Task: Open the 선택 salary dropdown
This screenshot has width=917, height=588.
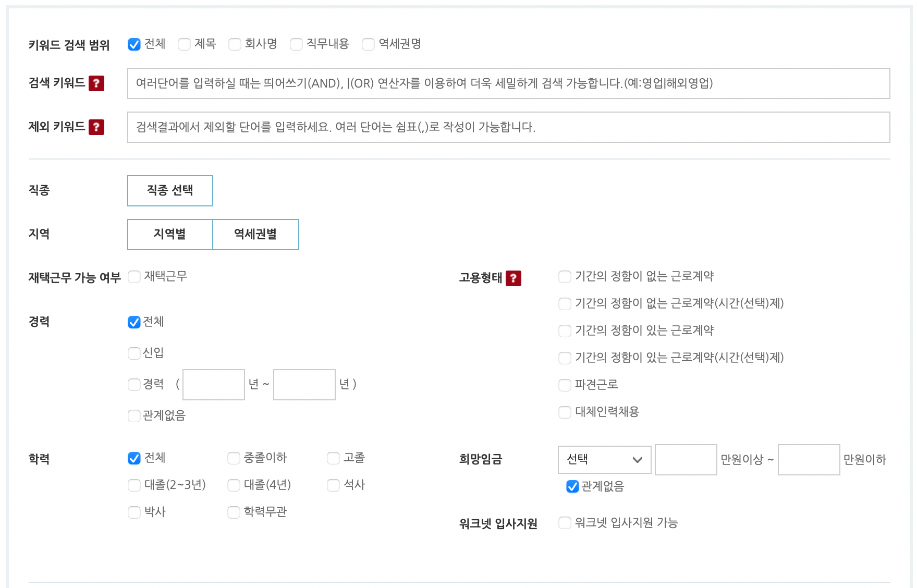Action: point(603,459)
